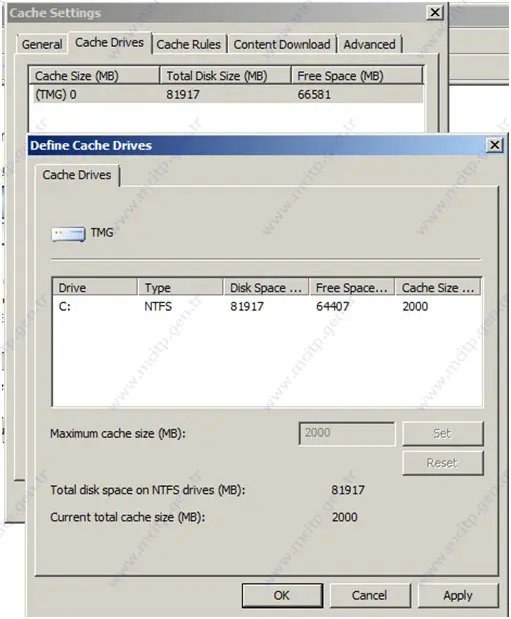
Task: Switch to the Advanced tab
Action: click(x=369, y=44)
